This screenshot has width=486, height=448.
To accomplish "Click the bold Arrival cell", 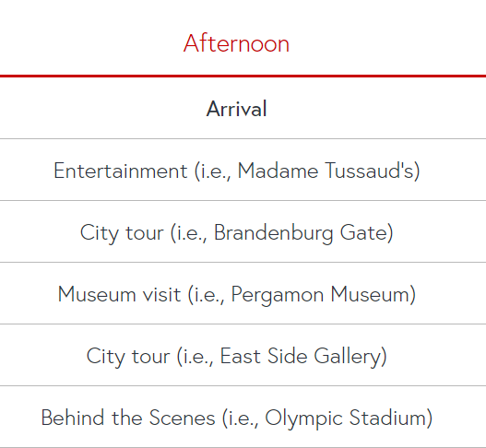I will tap(236, 109).
